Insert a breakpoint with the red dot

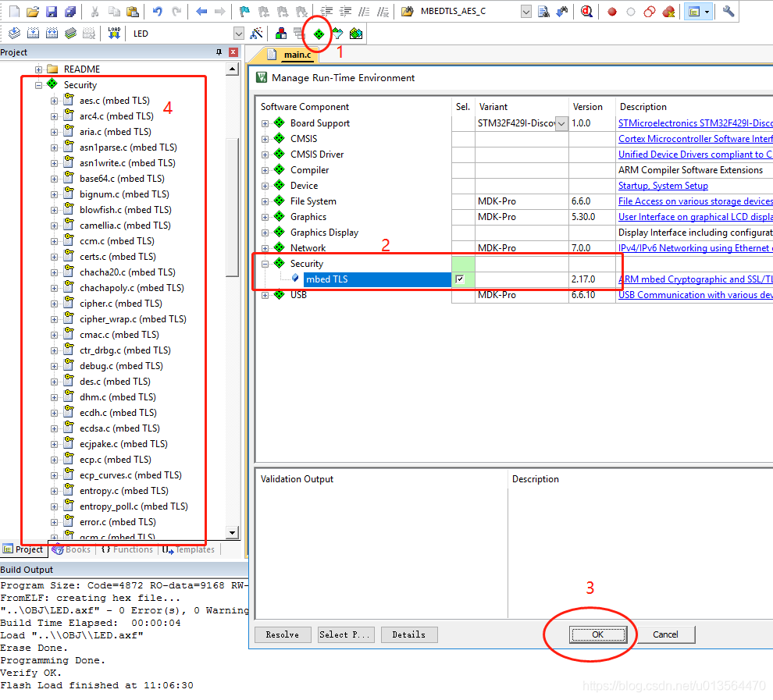(x=612, y=12)
